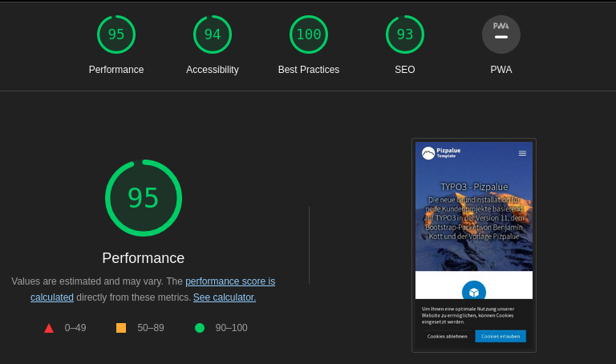Click the blue cube icon in preview
This screenshot has height=364, width=616.
click(x=474, y=290)
